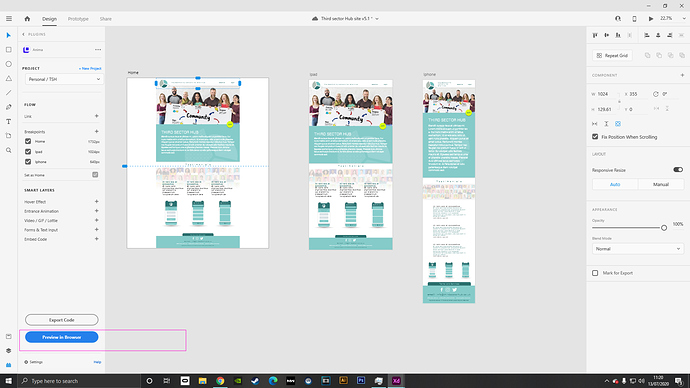Open the document title dropdown arrow
Image resolution: width=690 pixels, height=388 pixels.
[377, 18]
